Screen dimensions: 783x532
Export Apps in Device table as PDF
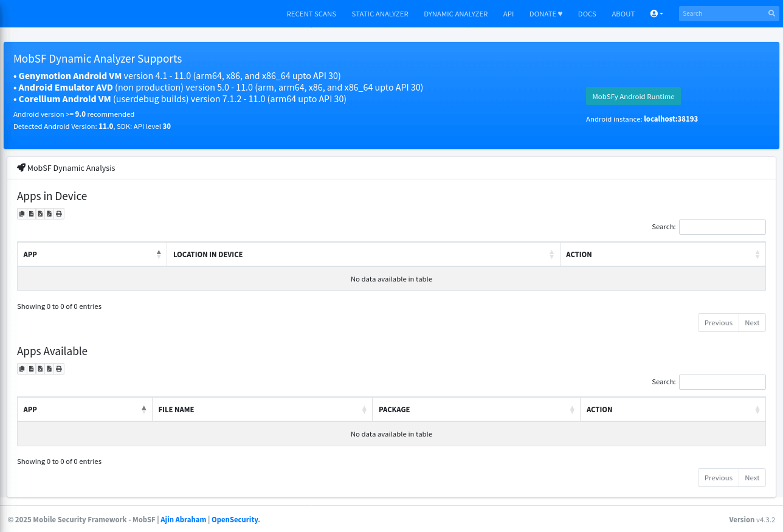[49, 213]
